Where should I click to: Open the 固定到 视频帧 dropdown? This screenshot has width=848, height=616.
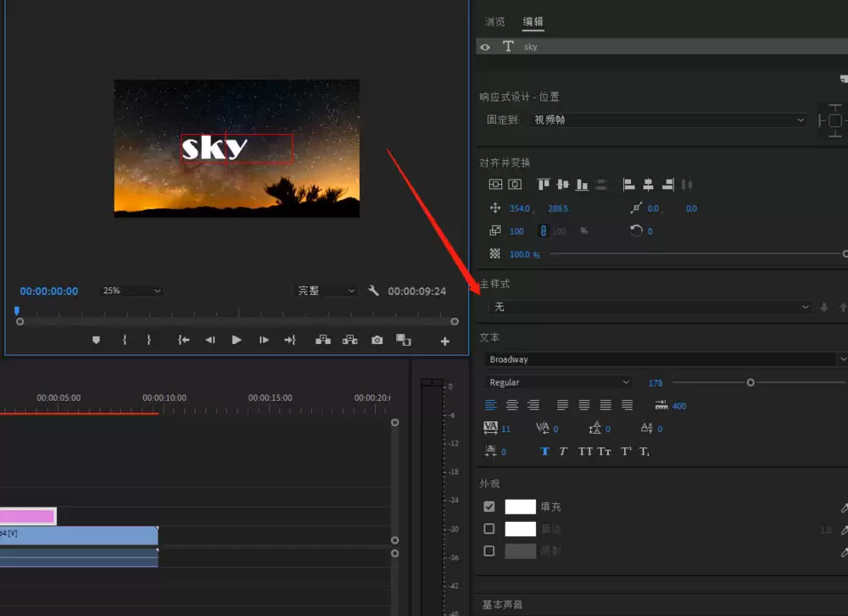click(670, 120)
